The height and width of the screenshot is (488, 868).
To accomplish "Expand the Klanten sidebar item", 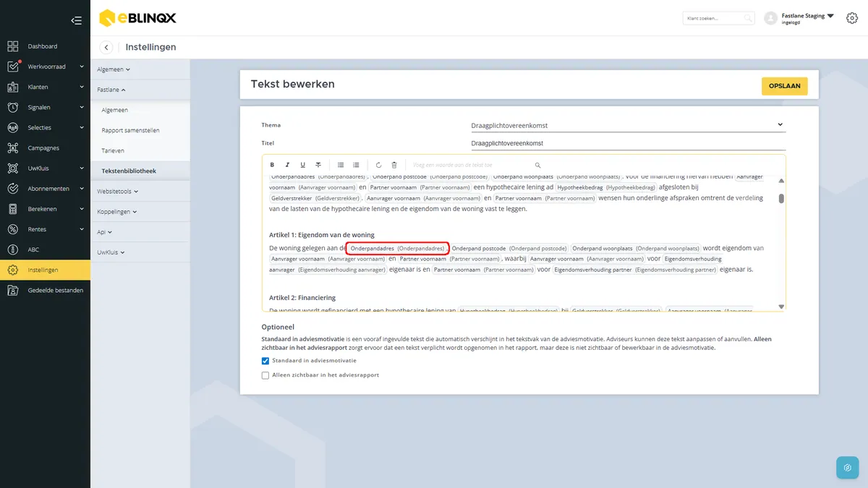I will 45,87.
